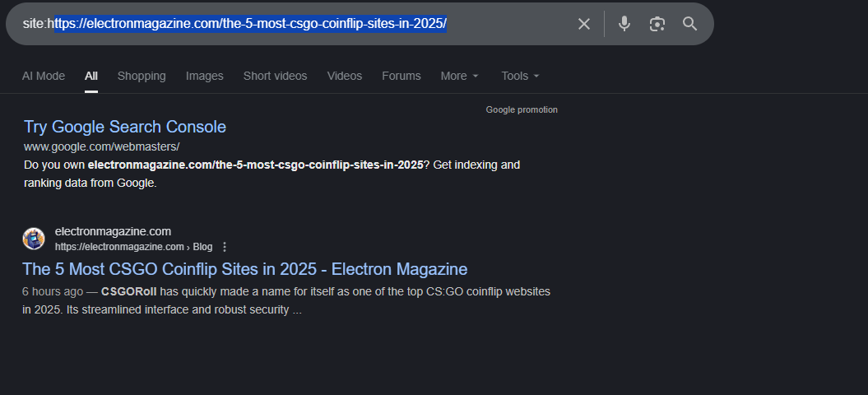
Task: Select the All results tab
Action: pos(91,76)
